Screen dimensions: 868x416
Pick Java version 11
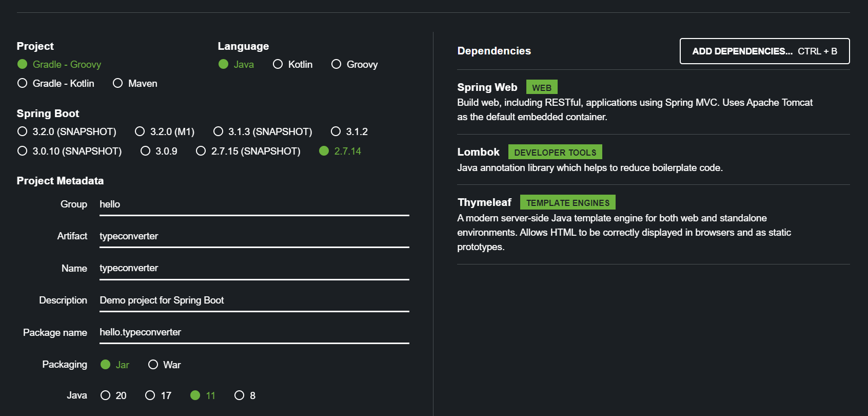[203, 395]
